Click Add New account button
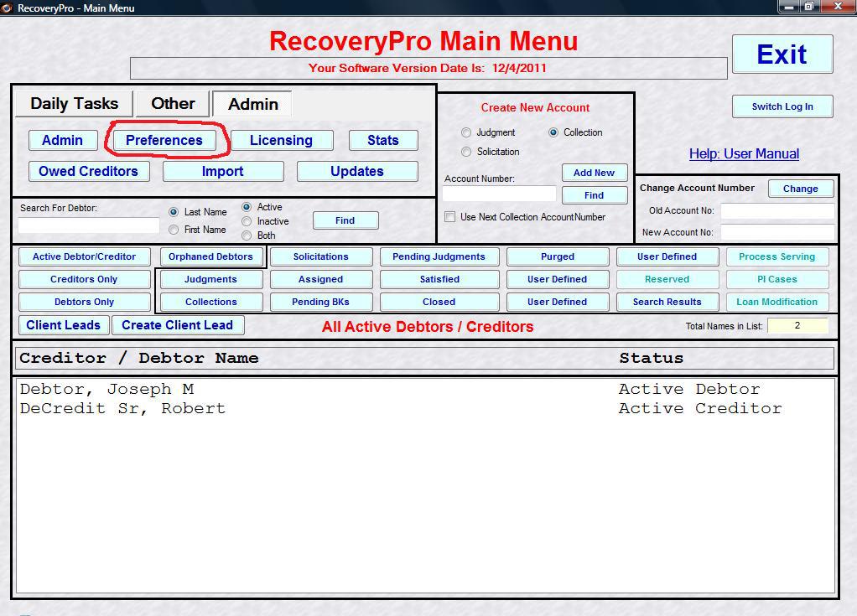Viewport: 857px width, 616px height. [x=594, y=173]
